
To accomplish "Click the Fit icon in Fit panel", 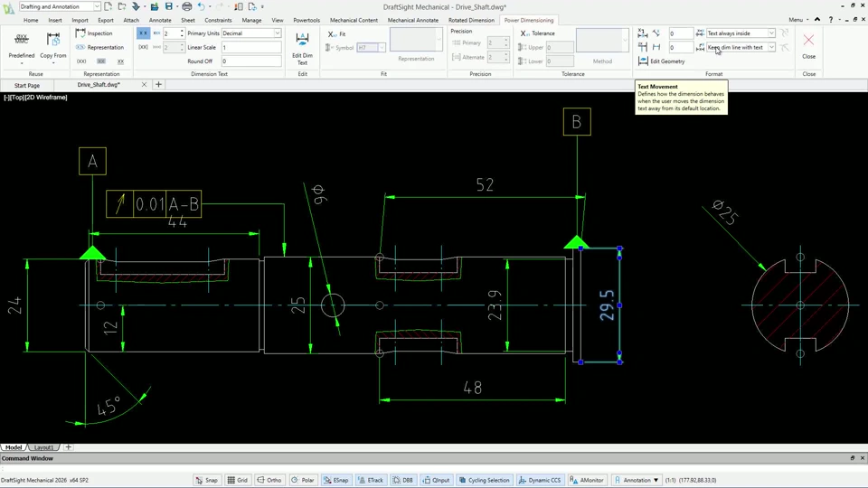I will point(332,33).
